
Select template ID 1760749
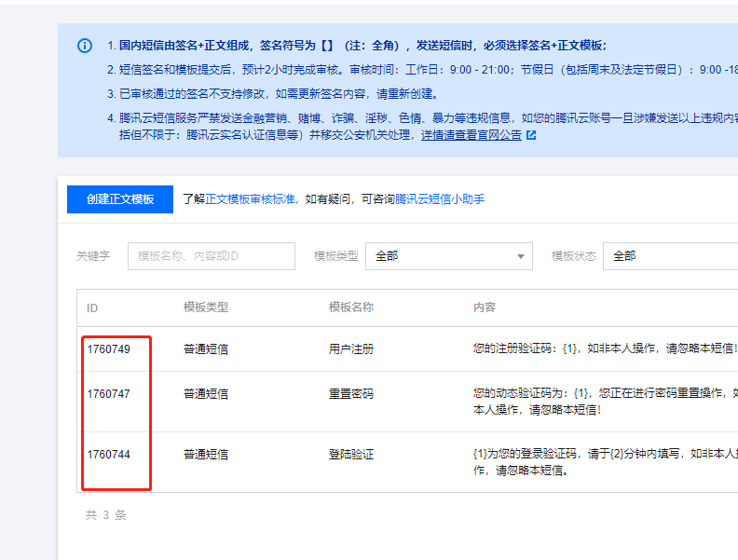tap(109, 349)
